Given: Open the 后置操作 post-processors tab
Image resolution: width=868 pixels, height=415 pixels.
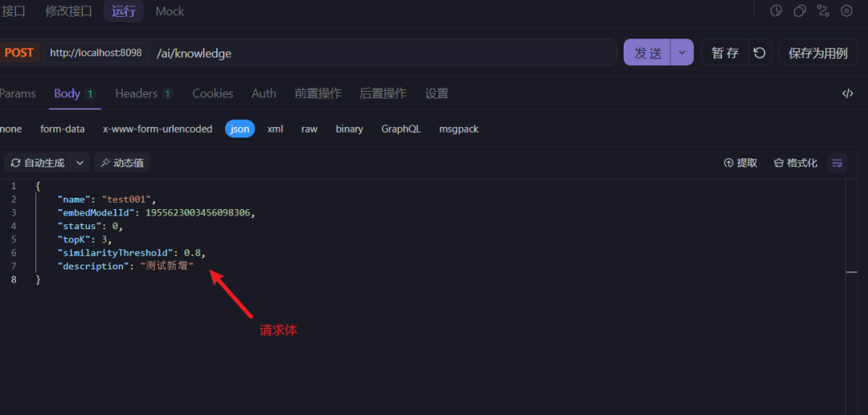Looking at the screenshot, I should click(383, 93).
